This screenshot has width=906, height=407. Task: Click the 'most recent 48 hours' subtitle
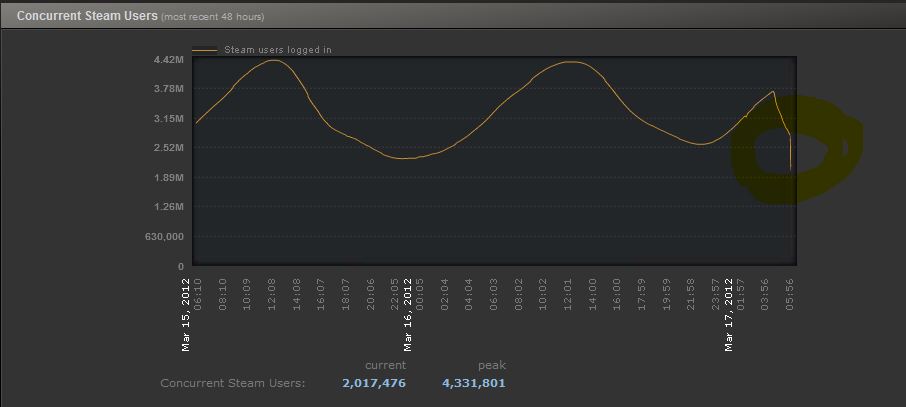pos(212,17)
